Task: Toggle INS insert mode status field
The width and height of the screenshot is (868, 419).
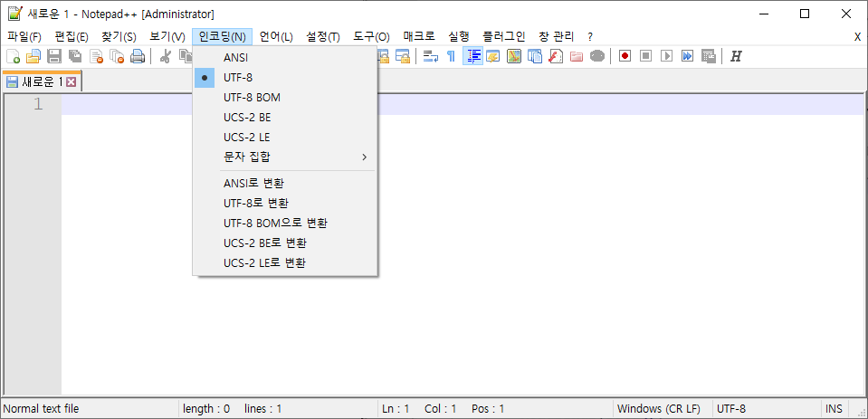Action: click(835, 409)
